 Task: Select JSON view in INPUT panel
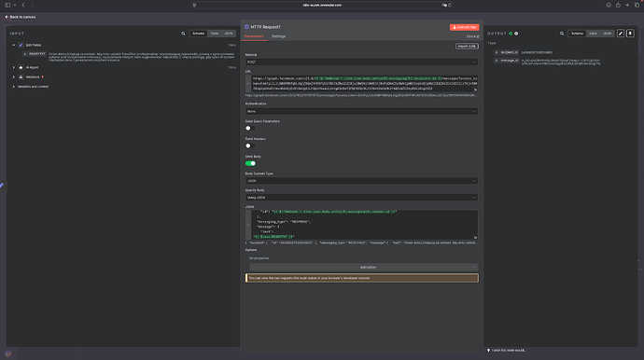tap(229, 34)
